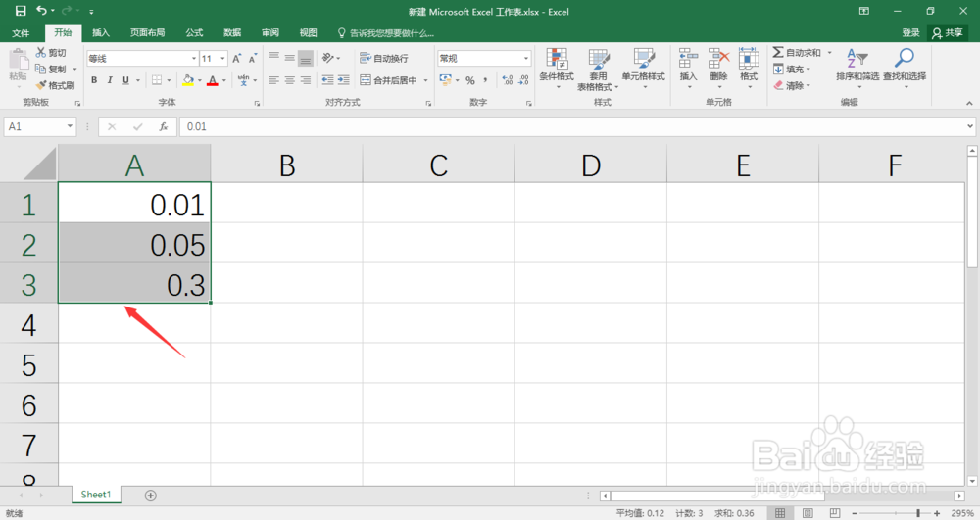Open 查找和选择 find and select
980x520 pixels.
tap(905, 69)
